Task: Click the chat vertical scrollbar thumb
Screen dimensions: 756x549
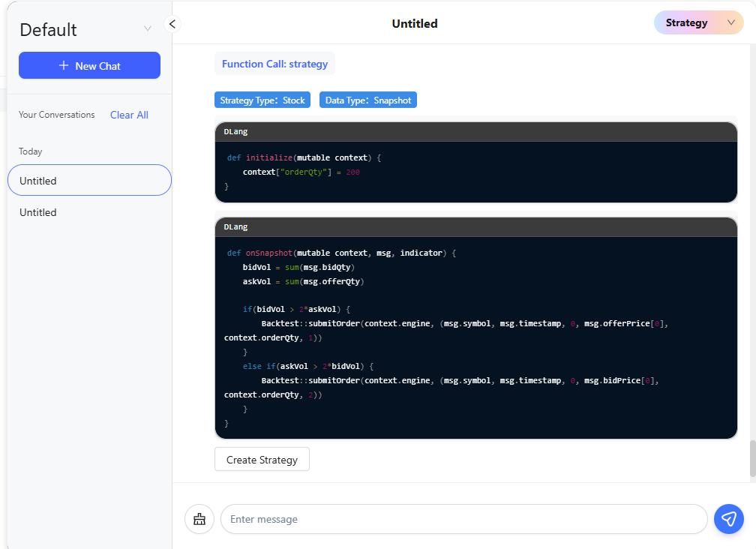Action: [x=752, y=458]
